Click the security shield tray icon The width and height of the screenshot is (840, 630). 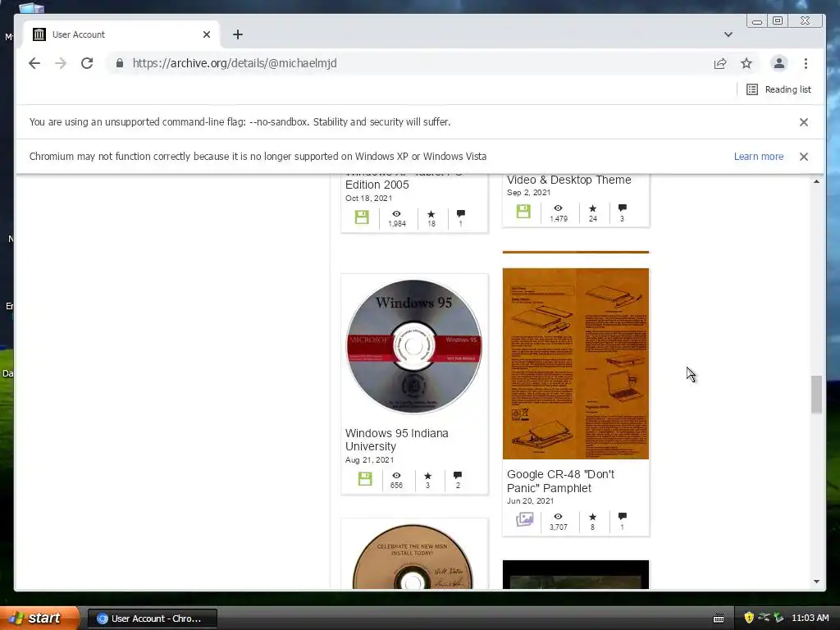pyautogui.click(x=749, y=618)
